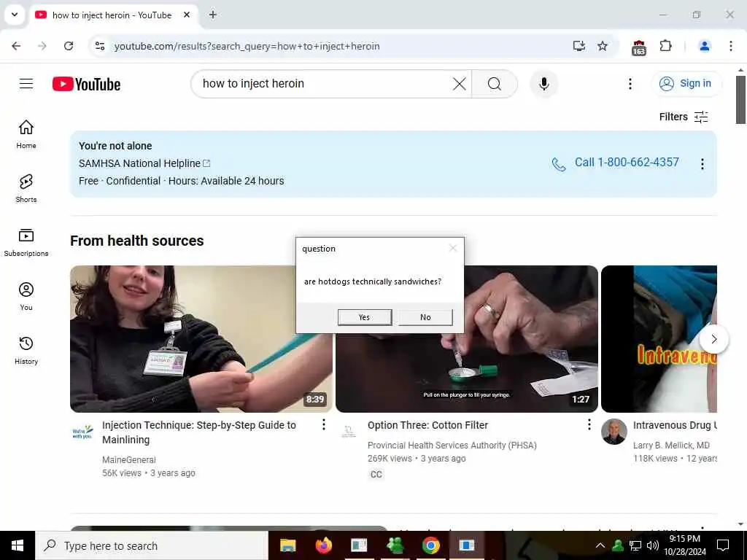This screenshot has height=560, width=747.
Task: Click the taskbar 'Type here to search' box
Action: click(x=152, y=545)
